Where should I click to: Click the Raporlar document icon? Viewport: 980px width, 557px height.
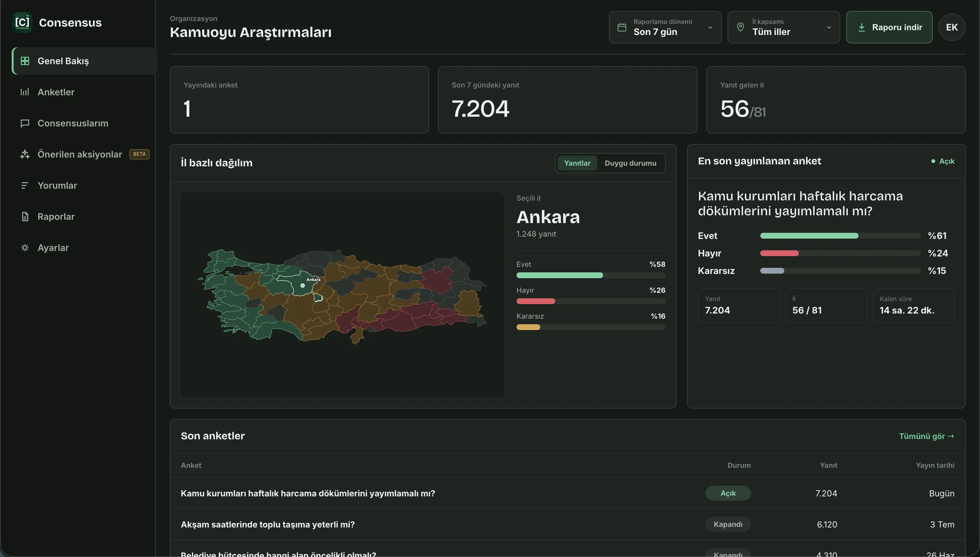pyautogui.click(x=25, y=217)
